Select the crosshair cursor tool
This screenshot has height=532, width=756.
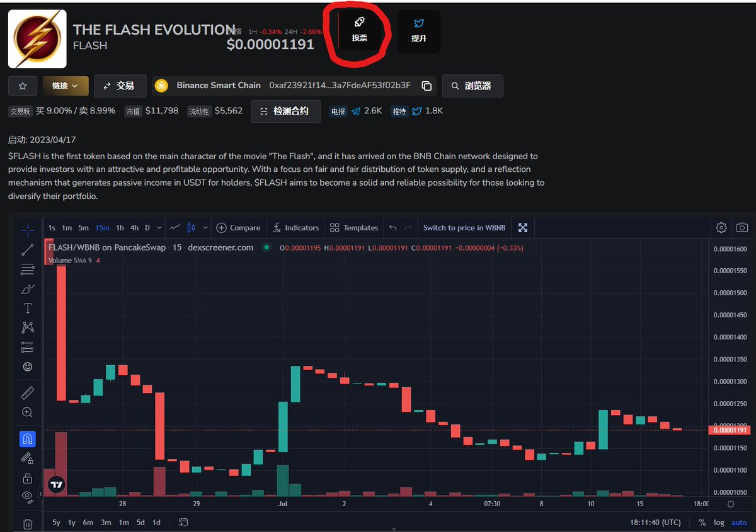point(28,230)
